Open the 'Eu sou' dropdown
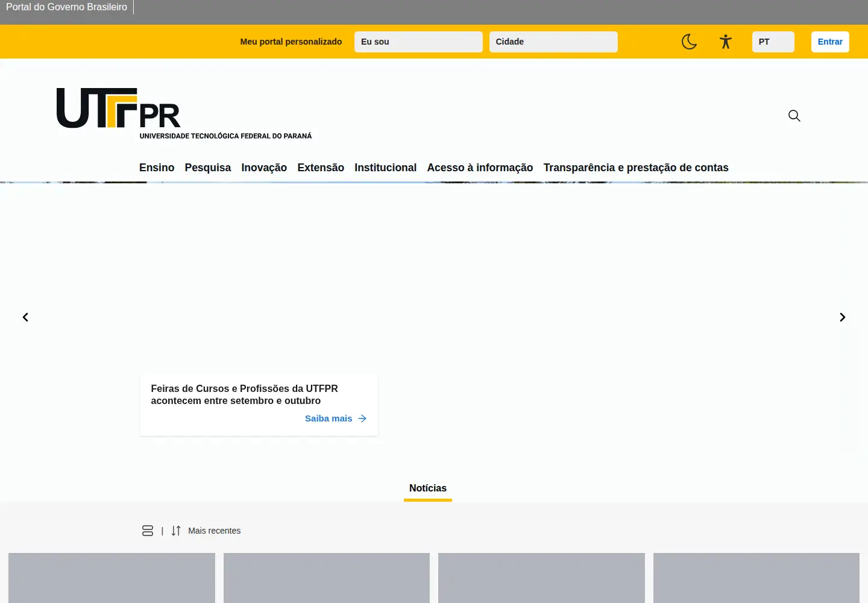Image resolution: width=868 pixels, height=603 pixels. (x=418, y=42)
